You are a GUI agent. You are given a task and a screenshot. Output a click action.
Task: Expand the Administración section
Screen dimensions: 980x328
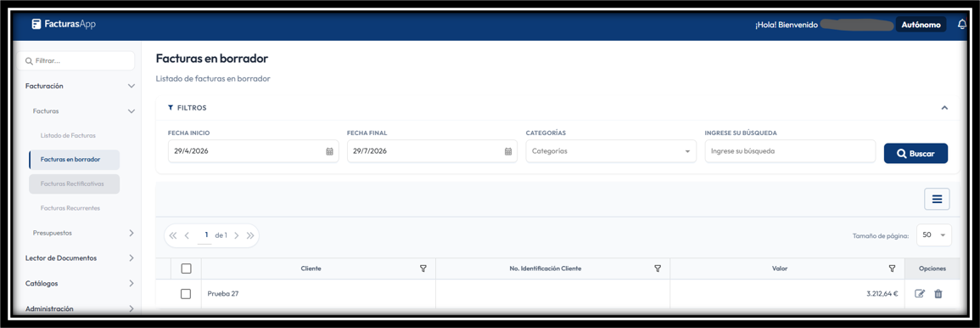pyautogui.click(x=132, y=308)
